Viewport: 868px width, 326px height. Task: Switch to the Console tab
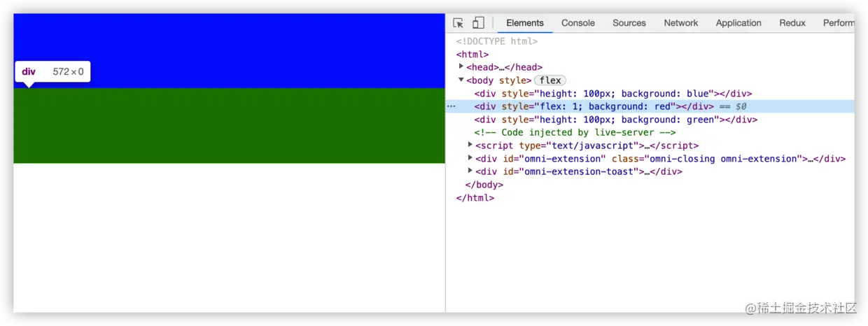coord(578,23)
